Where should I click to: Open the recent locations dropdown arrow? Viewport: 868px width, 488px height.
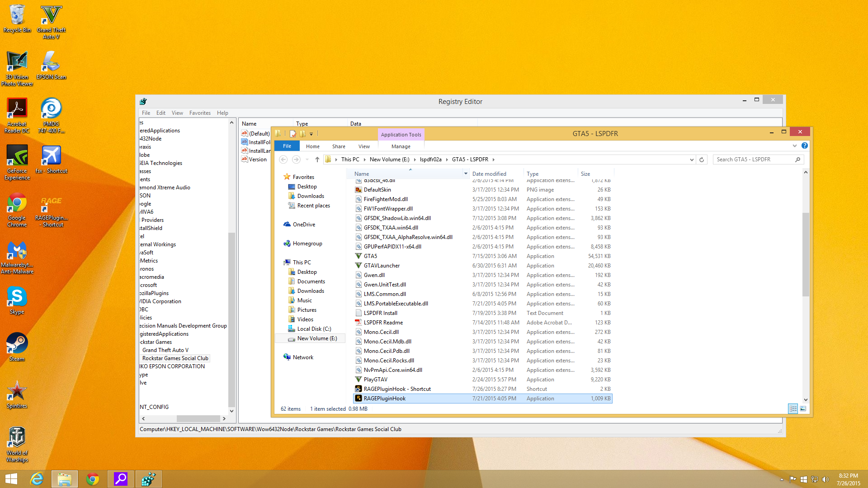[307, 160]
